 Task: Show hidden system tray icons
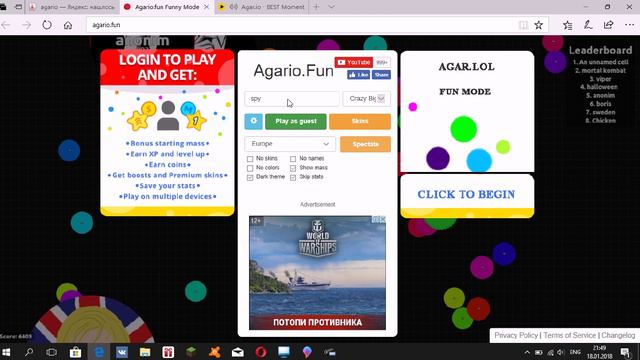click(x=527, y=352)
